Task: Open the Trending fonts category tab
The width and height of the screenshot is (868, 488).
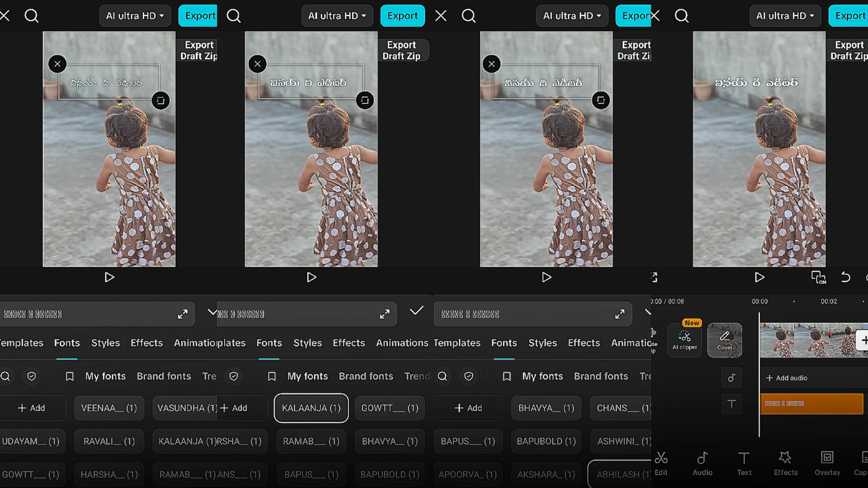Action: coord(418,376)
